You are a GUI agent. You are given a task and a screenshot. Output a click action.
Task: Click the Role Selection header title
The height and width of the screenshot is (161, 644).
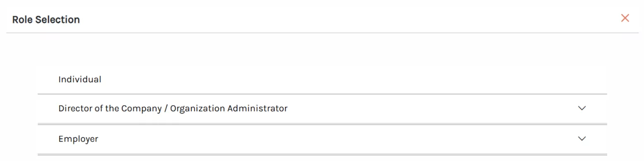tap(46, 20)
